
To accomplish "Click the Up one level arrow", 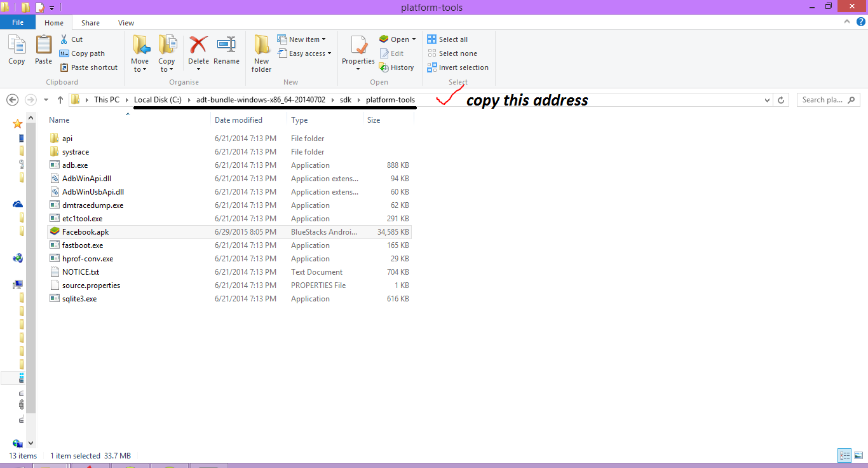I will point(60,100).
